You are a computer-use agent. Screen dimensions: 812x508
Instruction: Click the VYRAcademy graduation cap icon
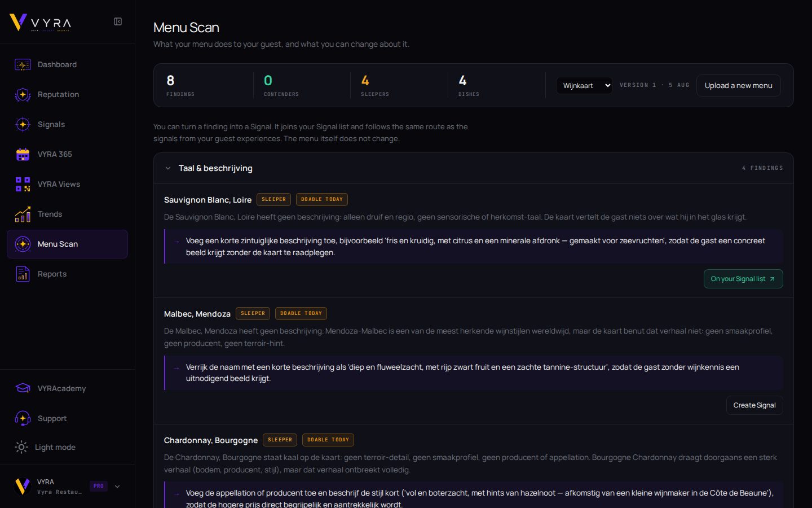tap(23, 389)
